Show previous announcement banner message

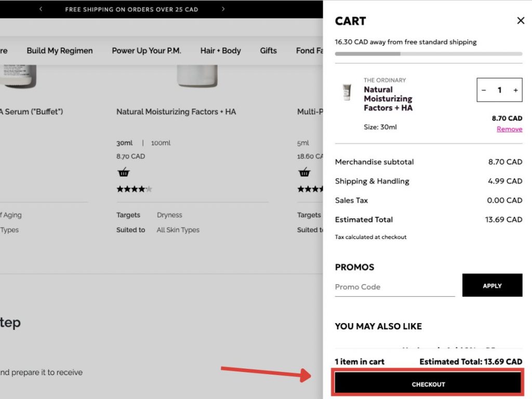coord(41,9)
